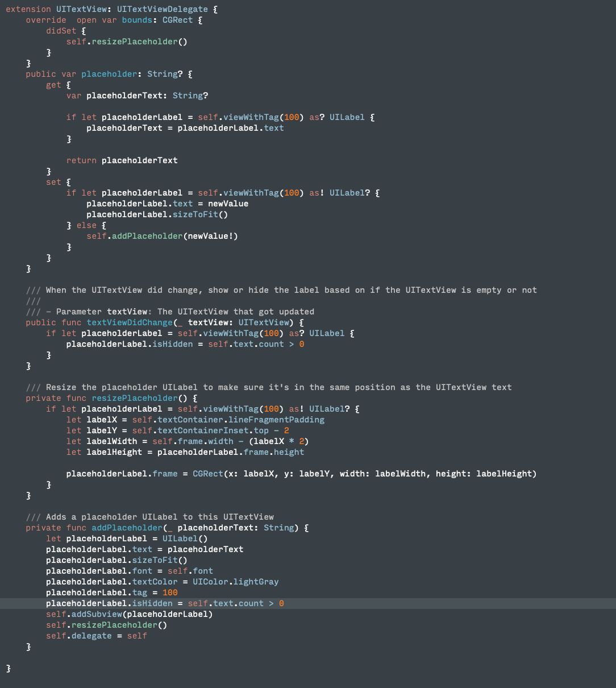This screenshot has height=688, width=616.
Task: Click 'resizePlaceholder' in its private func declaration
Action: point(135,398)
